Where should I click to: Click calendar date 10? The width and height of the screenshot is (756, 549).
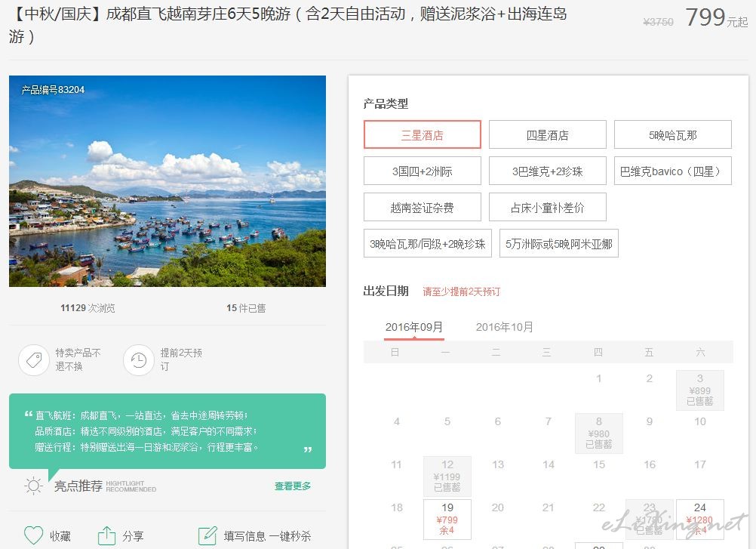700,421
